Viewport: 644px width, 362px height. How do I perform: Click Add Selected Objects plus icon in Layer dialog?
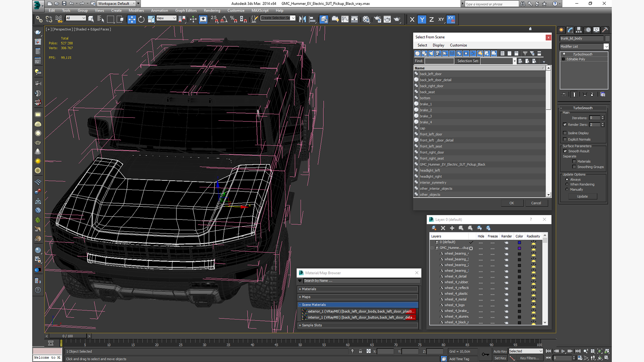452,228
